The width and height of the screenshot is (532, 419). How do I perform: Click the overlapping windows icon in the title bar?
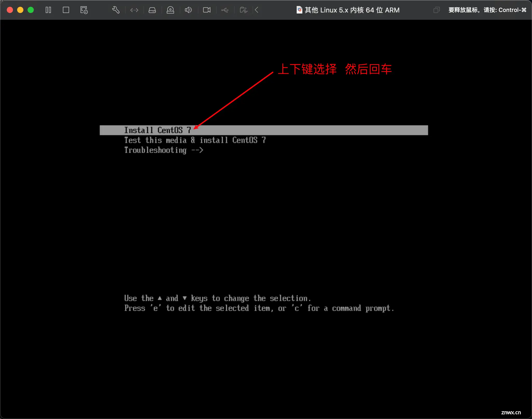pos(437,10)
